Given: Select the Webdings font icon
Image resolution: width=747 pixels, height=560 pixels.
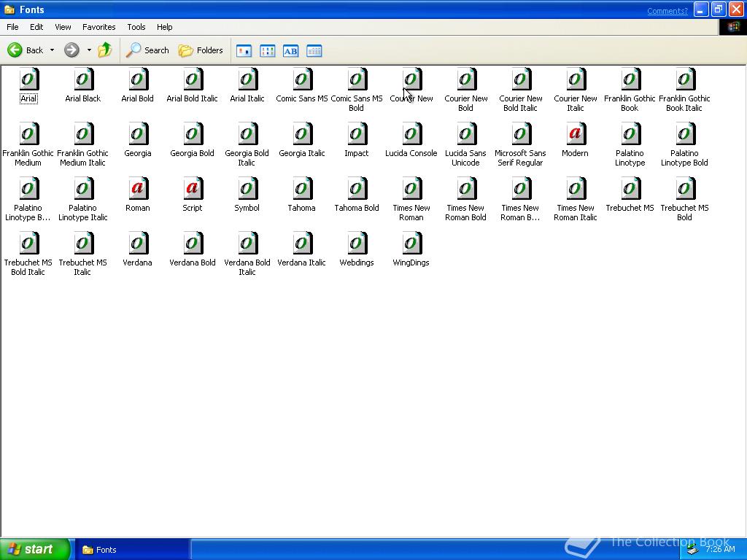Looking at the screenshot, I should pyautogui.click(x=357, y=244).
